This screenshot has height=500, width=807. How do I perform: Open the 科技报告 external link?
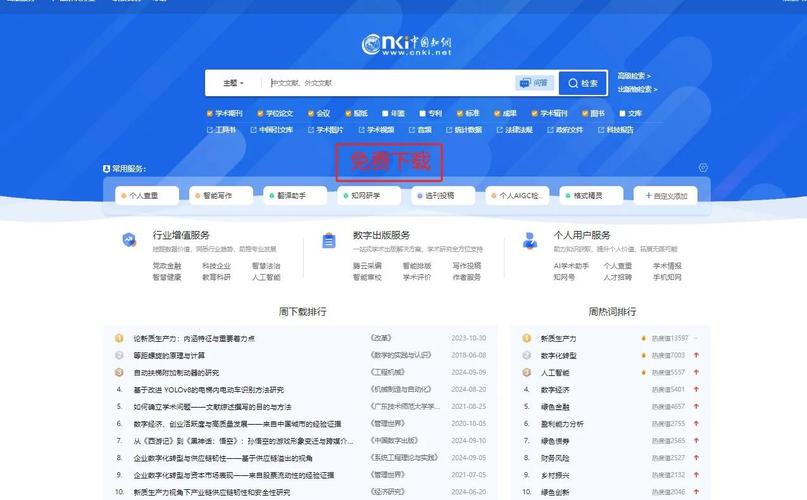click(616, 130)
